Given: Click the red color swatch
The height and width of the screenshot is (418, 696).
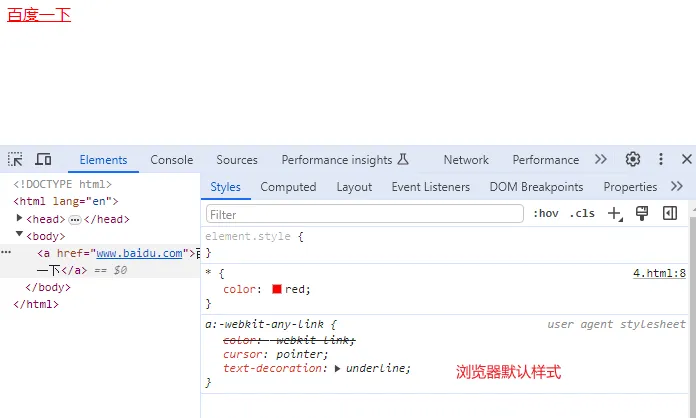Looking at the screenshot, I should [277, 289].
